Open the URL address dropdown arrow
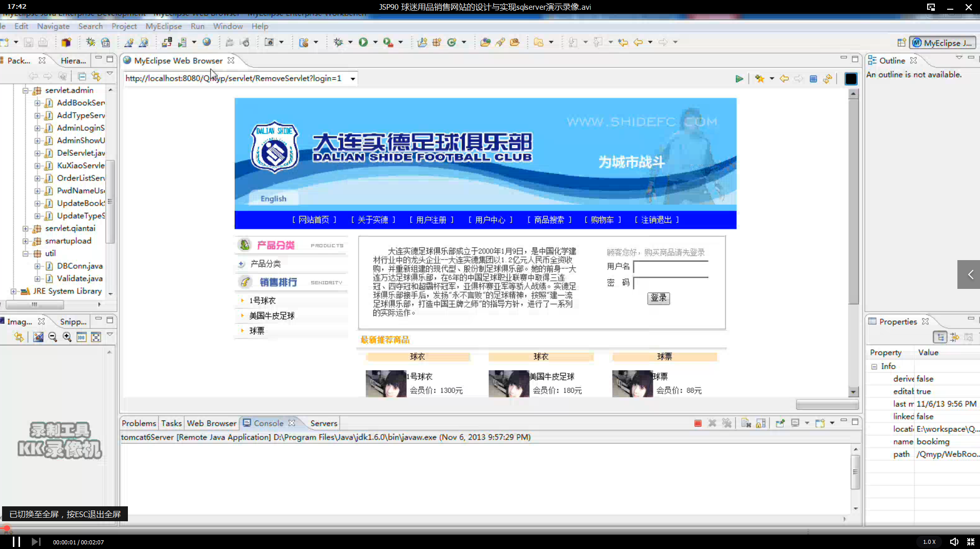 click(353, 79)
